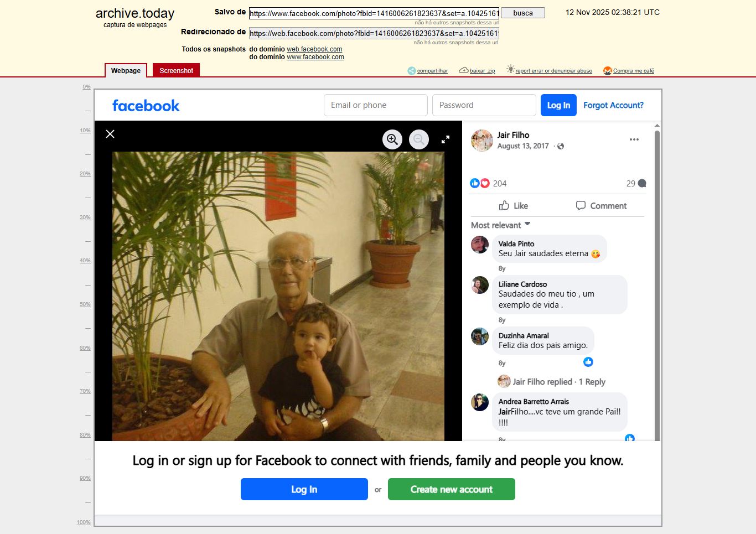The image size is (756, 534).
Task: Expand Jair Filho's reply thread
Action: tap(558, 382)
